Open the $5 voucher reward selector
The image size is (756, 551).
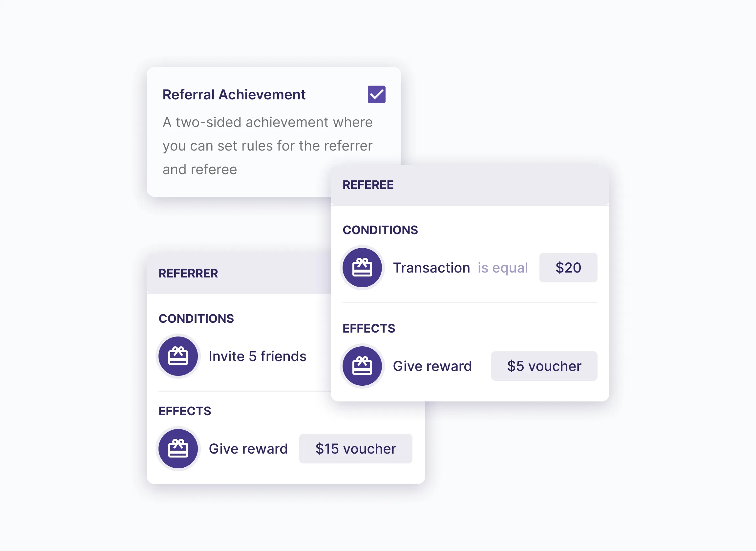pyautogui.click(x=544, y=366)
